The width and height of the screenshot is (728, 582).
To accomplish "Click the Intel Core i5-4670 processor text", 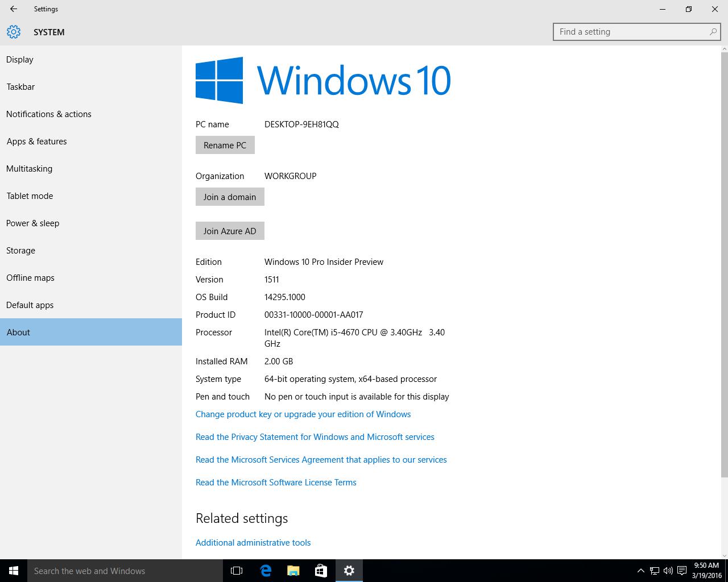I will [x=354, y=338].
